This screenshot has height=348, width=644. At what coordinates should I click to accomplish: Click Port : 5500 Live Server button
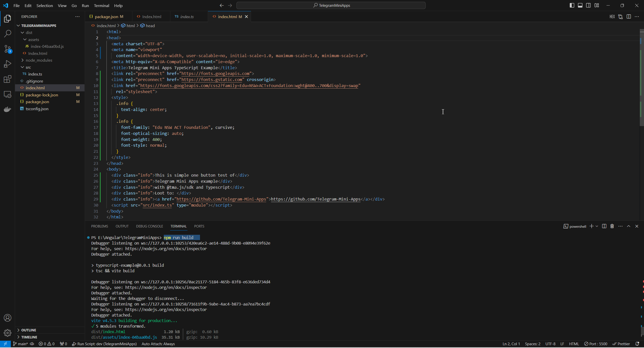[596, 344]
